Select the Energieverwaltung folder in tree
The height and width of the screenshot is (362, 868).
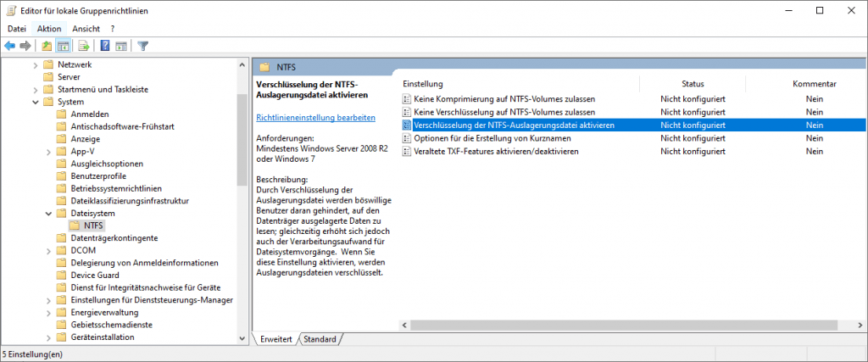pyautogui.click(x=99, y=312)
